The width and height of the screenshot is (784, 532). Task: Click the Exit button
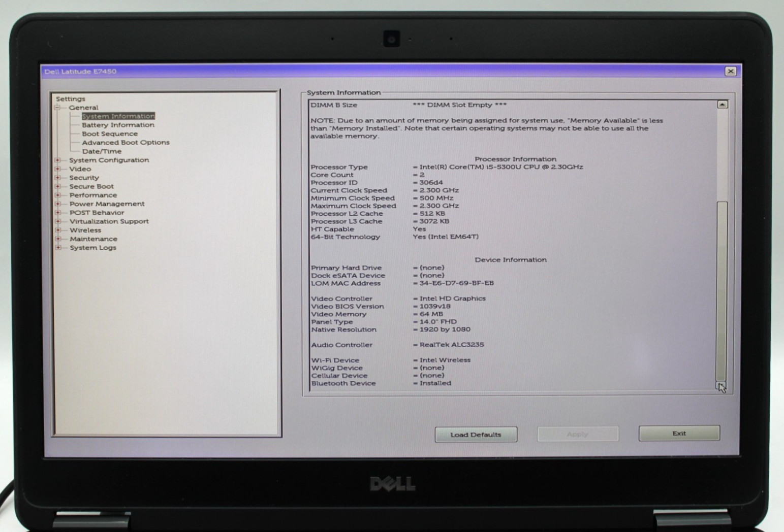[x=679, y=434]
